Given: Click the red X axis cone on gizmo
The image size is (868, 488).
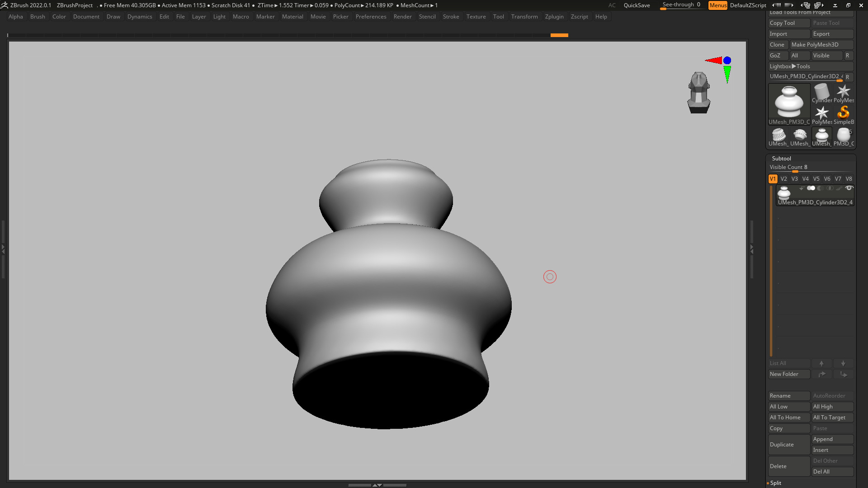Looking at the screenshot, I should tap(713, 61).
